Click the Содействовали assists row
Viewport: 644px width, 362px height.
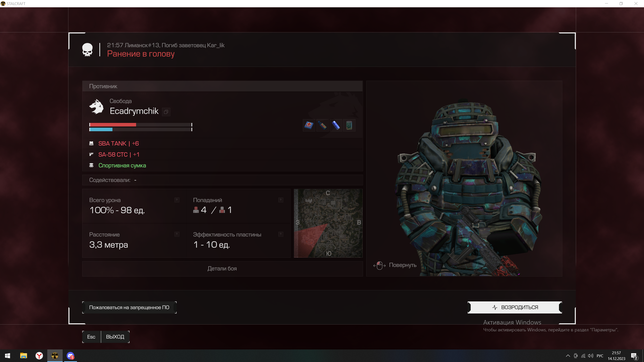coord(222,180)
